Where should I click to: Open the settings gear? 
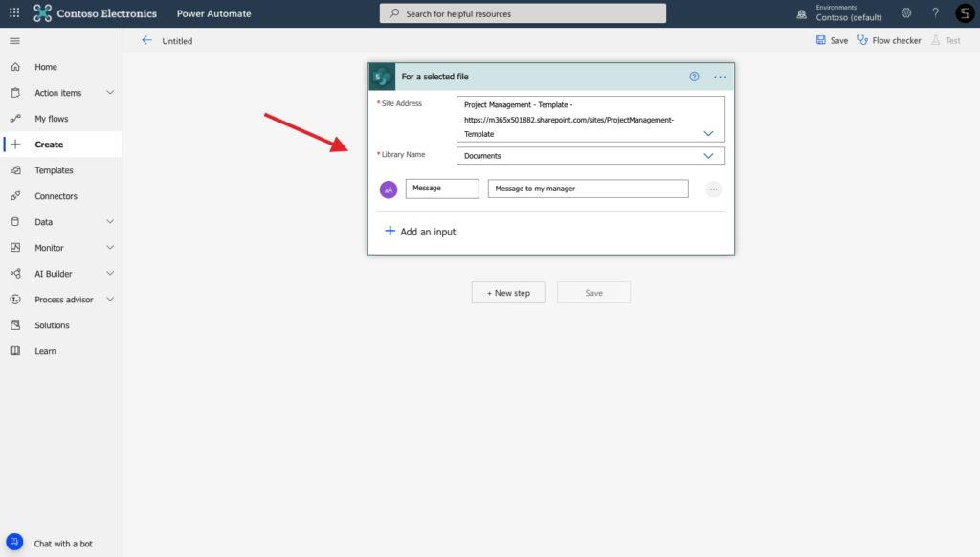(x=906, y=13)
